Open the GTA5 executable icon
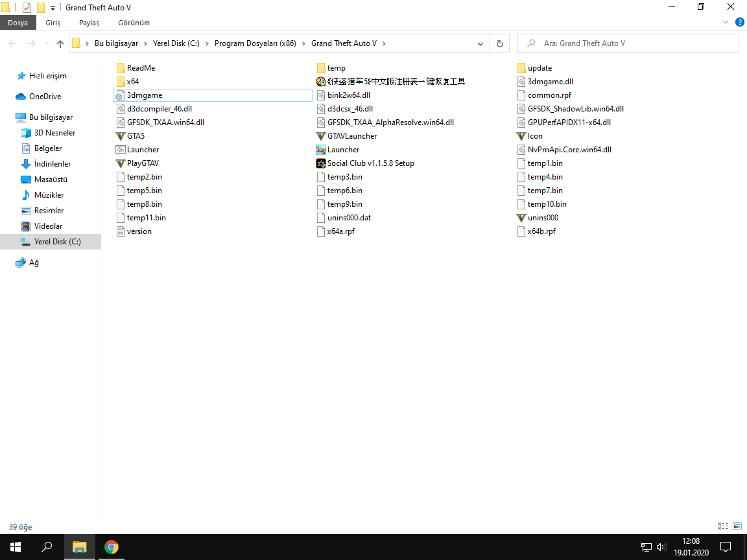Image resolution: width=747 pixels, height=560 pixels. [x=121, y=136]
